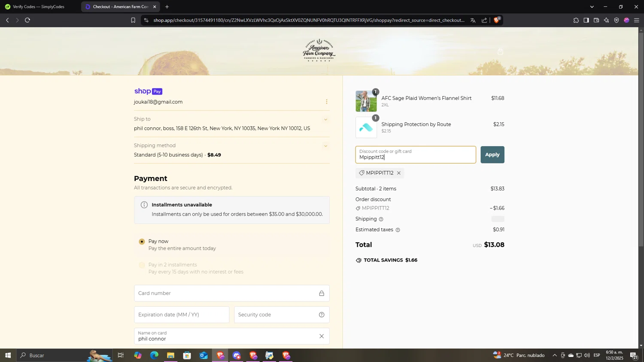
Task: Open new browser tab
Action: pos(167,6)
